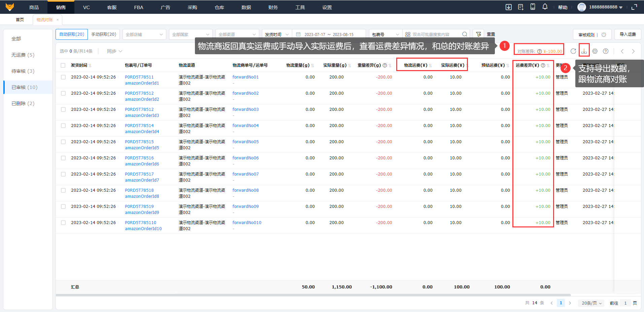Open the 20条/页 page size dropdown
Screen dimensions: 644x312
tap(591, 303)
